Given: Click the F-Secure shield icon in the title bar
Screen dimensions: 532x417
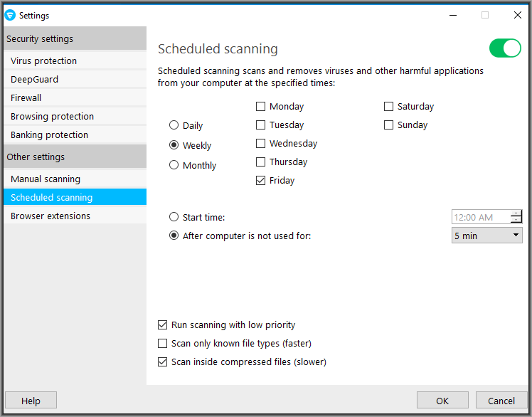Looking at the screenshot, I should coord(10,15).
